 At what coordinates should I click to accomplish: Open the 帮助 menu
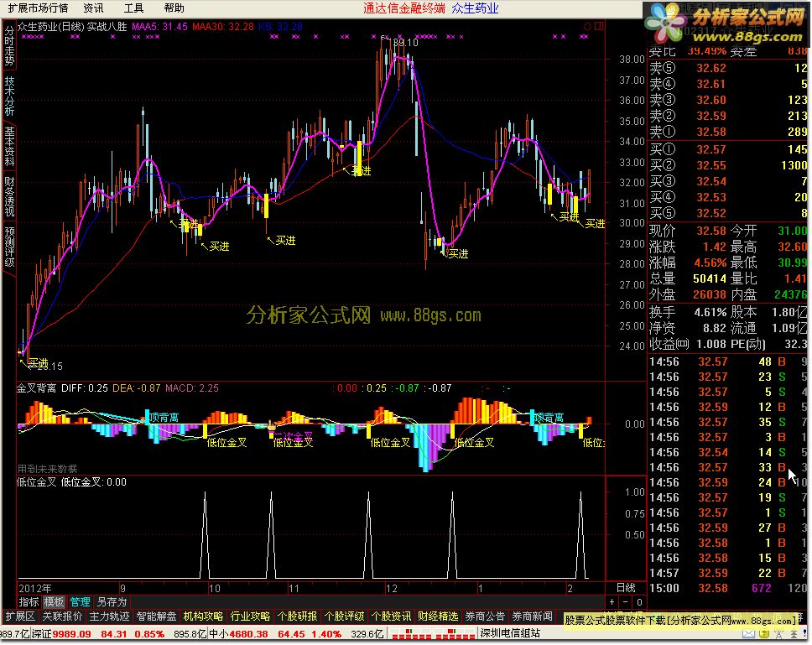click(174, 8)
